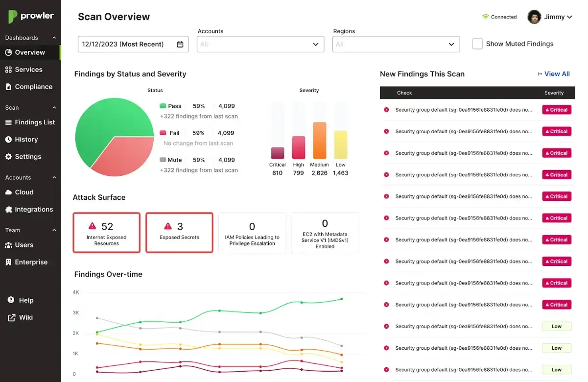Image resolution: width=588 pixels, height=382 pixels.
Task: Open the Integrations puzzle icon
Action: 8,210
